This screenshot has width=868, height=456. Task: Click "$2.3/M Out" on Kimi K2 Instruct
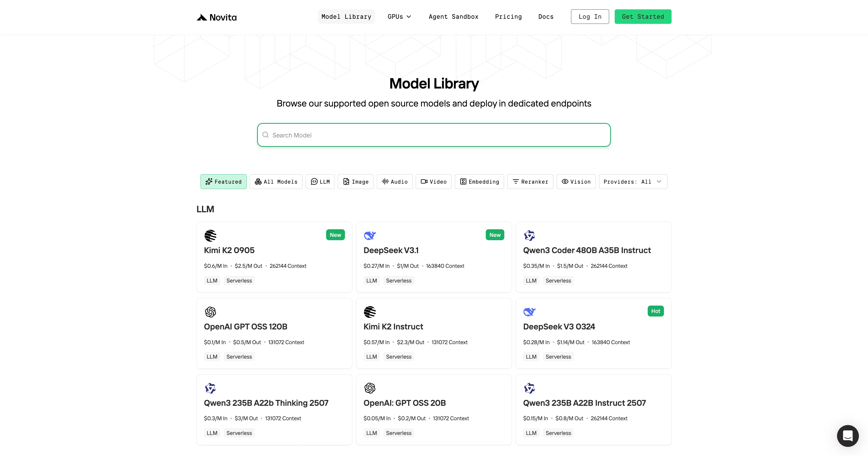410,342
